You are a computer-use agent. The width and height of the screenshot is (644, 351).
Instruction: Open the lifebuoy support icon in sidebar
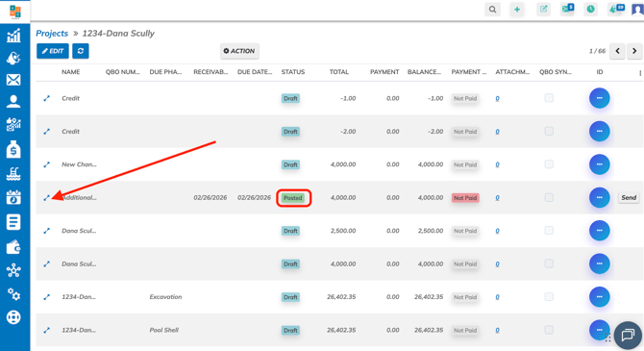click(13, 317)
